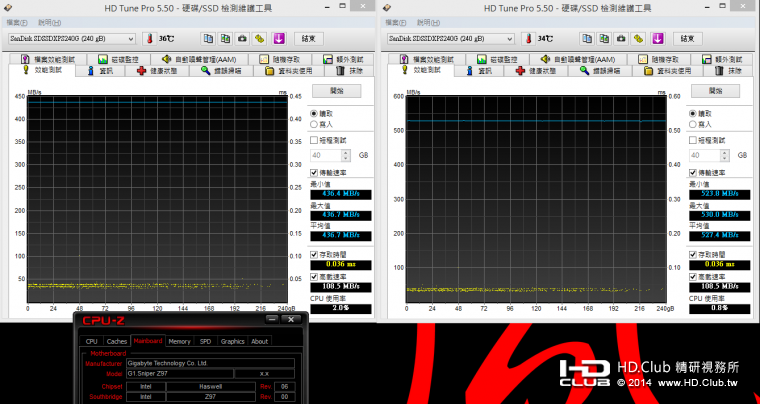Switch to 資料夾使用 tab in 36°C window
Image resolution: width=760 pixels, height=404 pixels.
[289, 71]
